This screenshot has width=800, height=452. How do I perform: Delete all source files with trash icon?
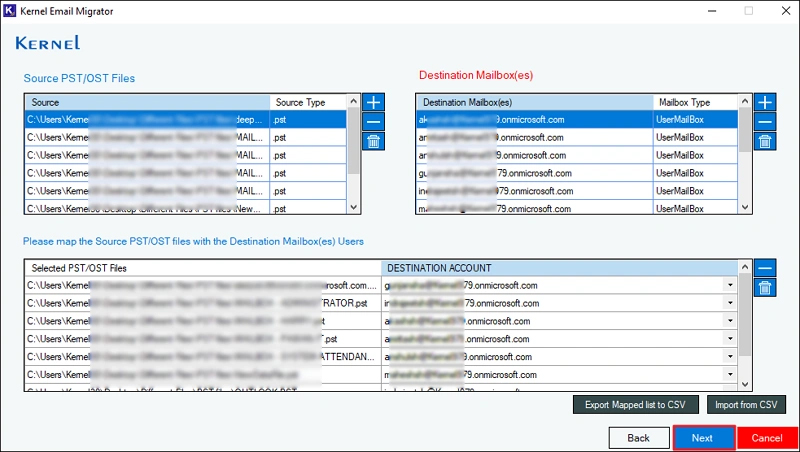pos(373,141)
